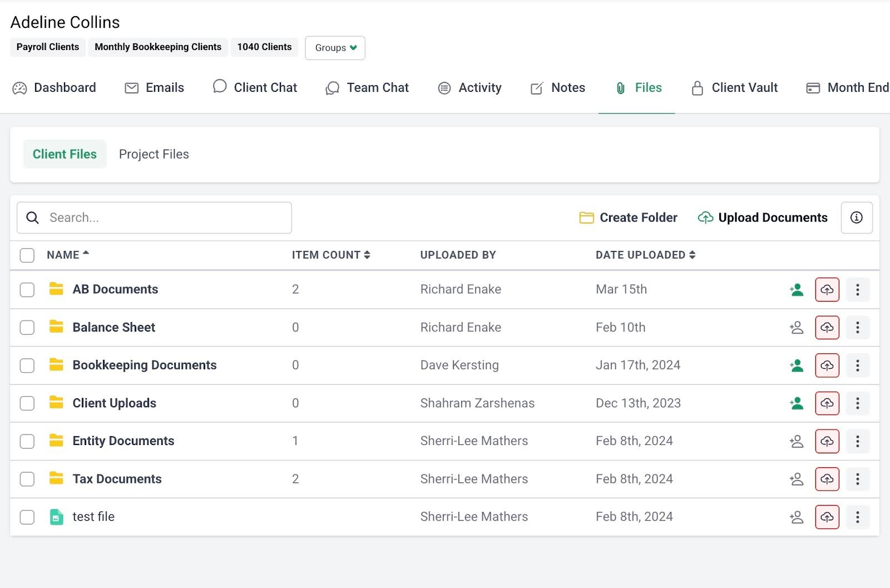The width and height of the screenshot is (890, 588).
Task: Open the Groups dropdown
Action: tap(334, 48)
